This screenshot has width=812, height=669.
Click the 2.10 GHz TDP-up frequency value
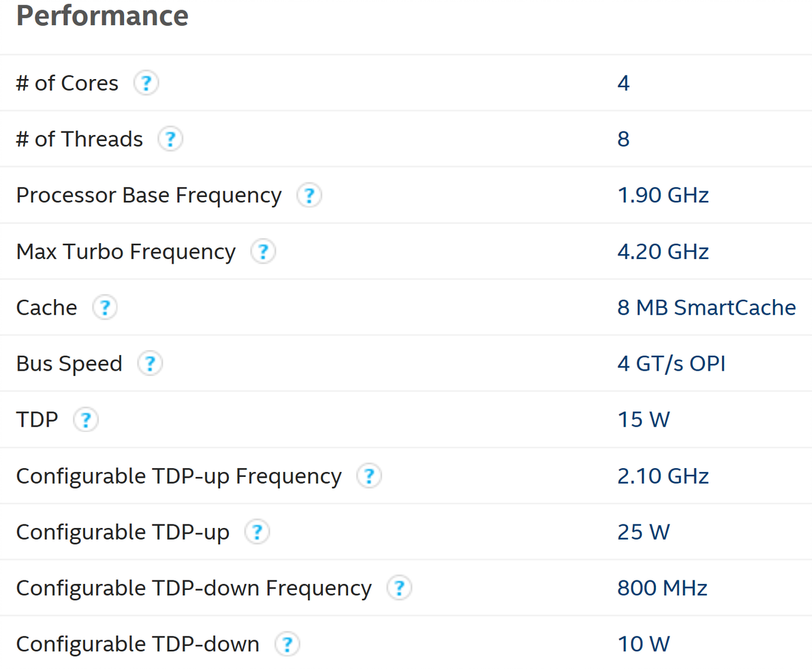coord(663,476)
